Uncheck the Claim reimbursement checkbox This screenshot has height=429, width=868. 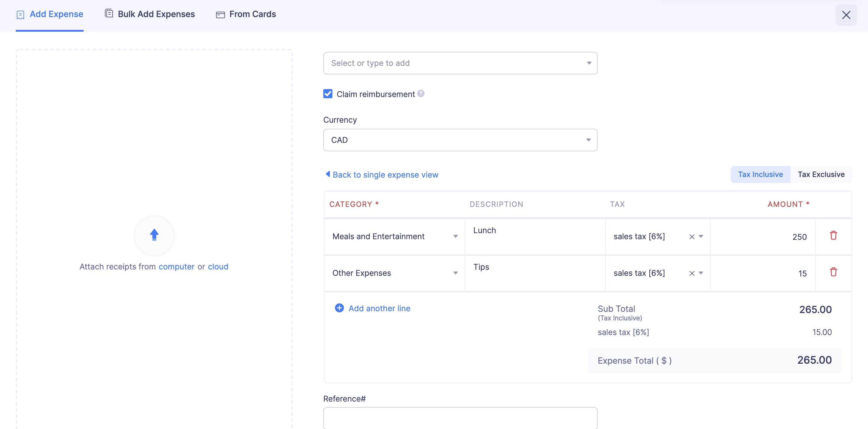[x=328, y=94]
